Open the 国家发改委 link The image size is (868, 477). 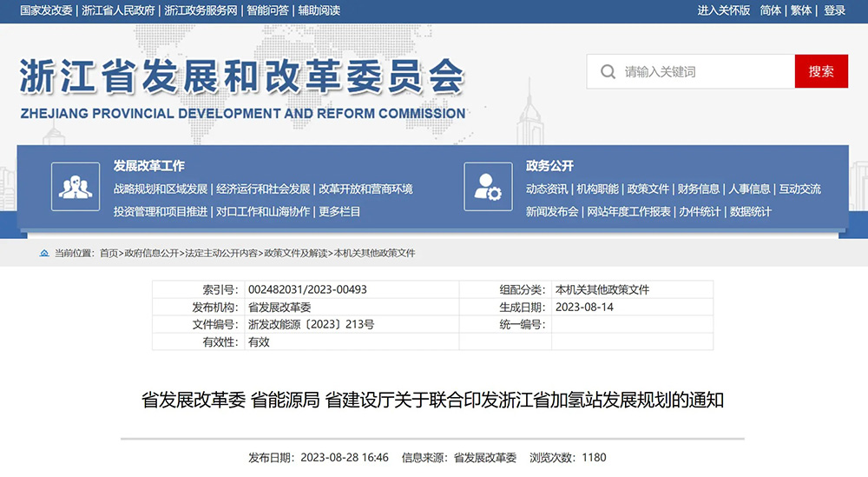click(x=46, y=10)
